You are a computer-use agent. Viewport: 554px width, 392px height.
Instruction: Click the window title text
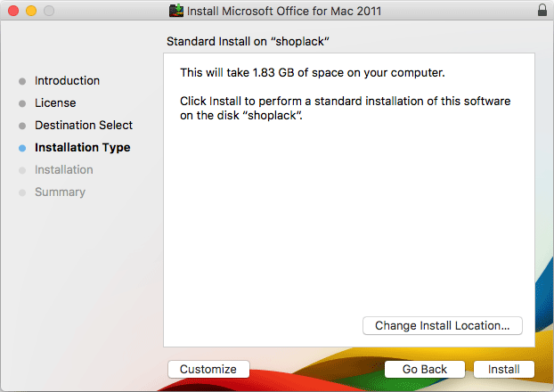pos(284,11)
